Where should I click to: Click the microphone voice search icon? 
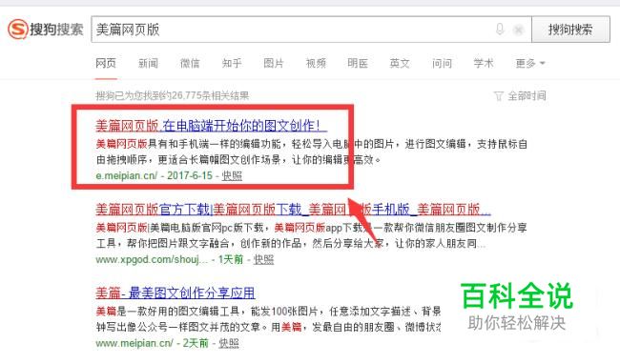coord(500,30)
